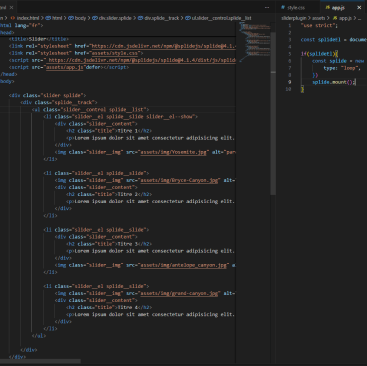Viewport: 367px width, 366px height.
Task: Click the li line with slider__el--show class
Action: pos(120,117)
